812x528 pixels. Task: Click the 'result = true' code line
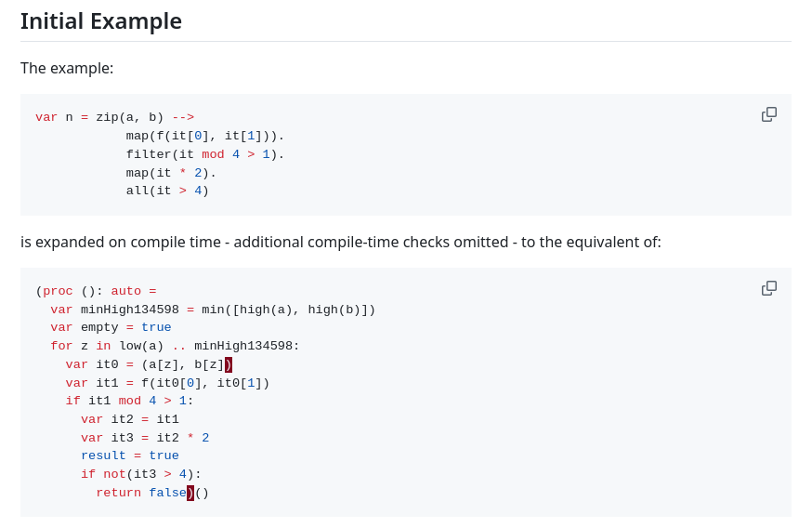[x=130, y=456]
